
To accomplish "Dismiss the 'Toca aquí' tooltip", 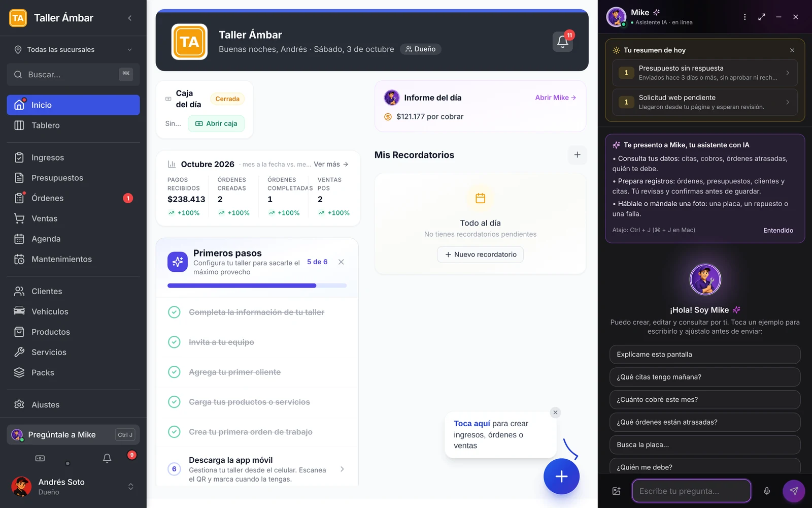I will click(x=555, y=412).
